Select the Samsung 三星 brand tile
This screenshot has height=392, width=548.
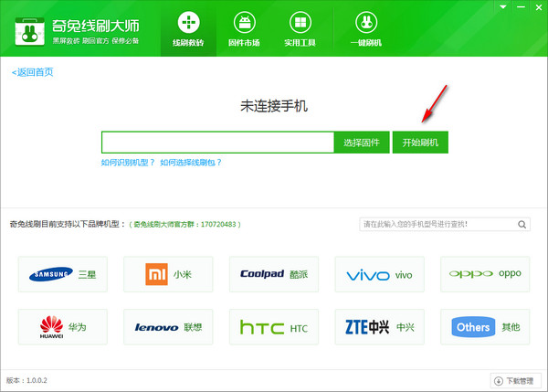(x=63, y=273)
